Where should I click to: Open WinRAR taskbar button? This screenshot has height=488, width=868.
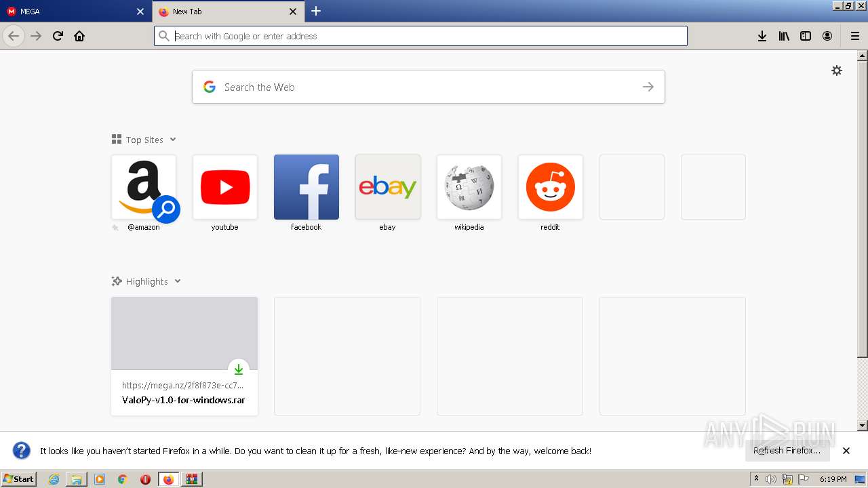click(x=192, y=479)
